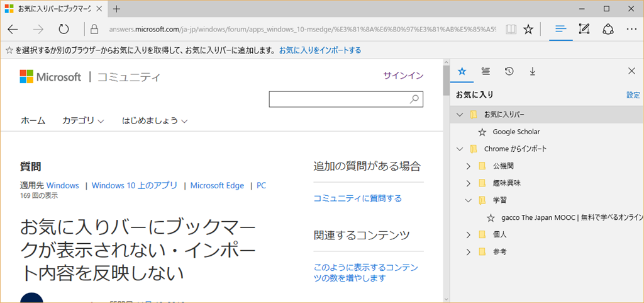The width and height of the screenshot is (644, 303).
Task: Click the 個人 folder icon
Action: coord(482,235)
